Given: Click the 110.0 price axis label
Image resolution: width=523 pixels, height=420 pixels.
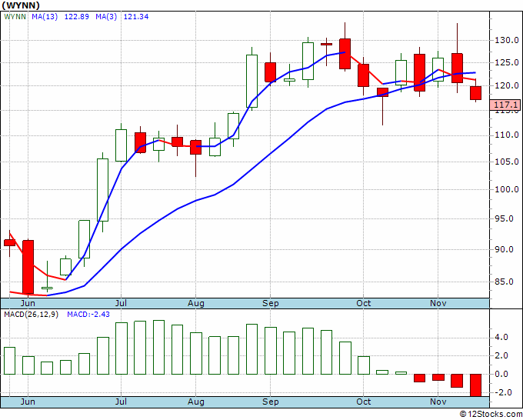Looking at the screenshot, I should (x=506, y=135).
